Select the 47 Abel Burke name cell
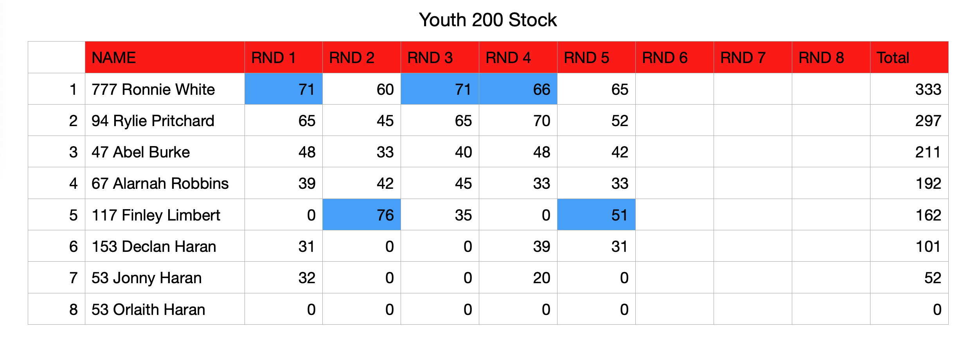 pyautogui.click(x=165, y=152)
